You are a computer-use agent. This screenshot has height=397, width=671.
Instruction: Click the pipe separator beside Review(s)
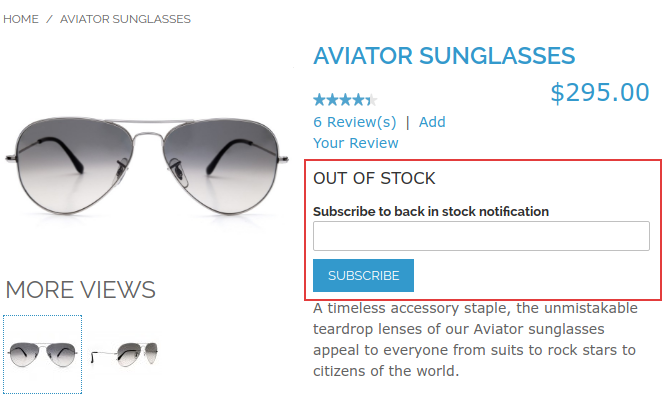point(408,122)
